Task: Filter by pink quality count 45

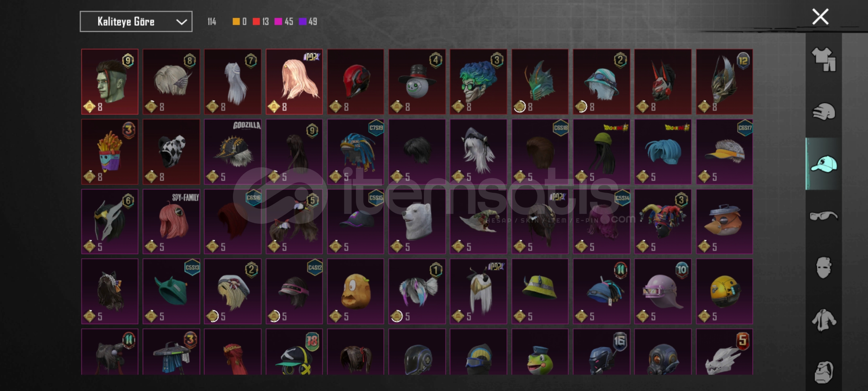Action: [284, 22]
